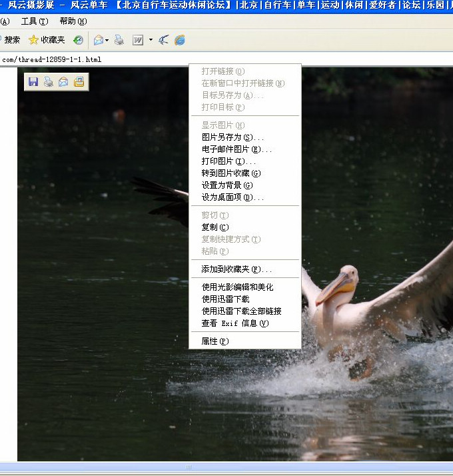Click the History icon in IE toolbar
This screenshot has width=453, height=476.
coord(79,40)
